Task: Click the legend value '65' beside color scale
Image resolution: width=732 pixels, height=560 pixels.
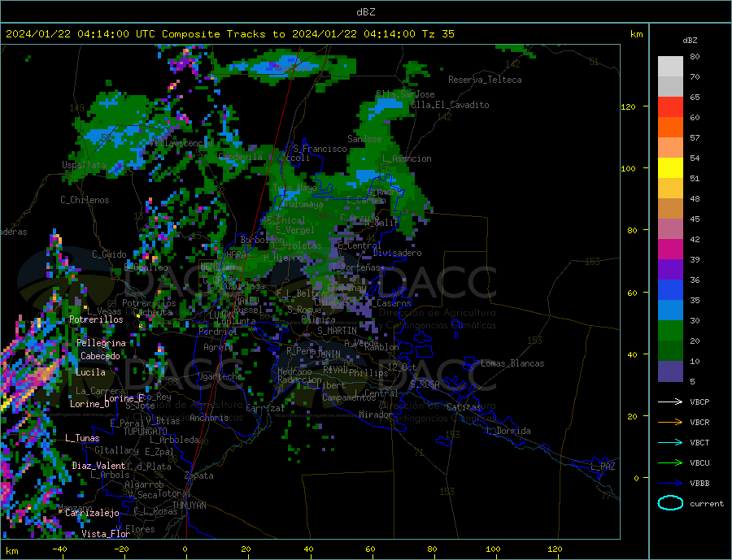Action: (695, 98)
